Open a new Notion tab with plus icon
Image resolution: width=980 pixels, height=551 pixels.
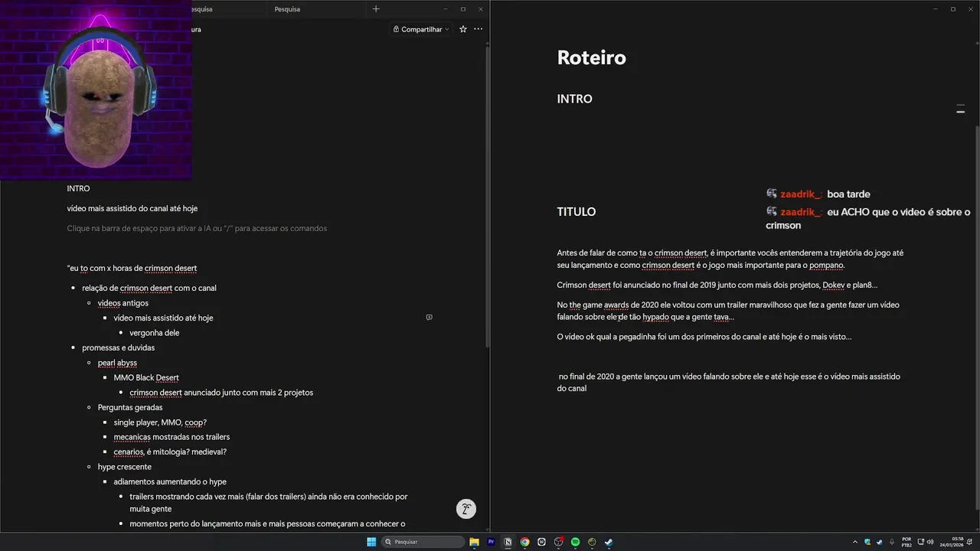click(375, 9)
